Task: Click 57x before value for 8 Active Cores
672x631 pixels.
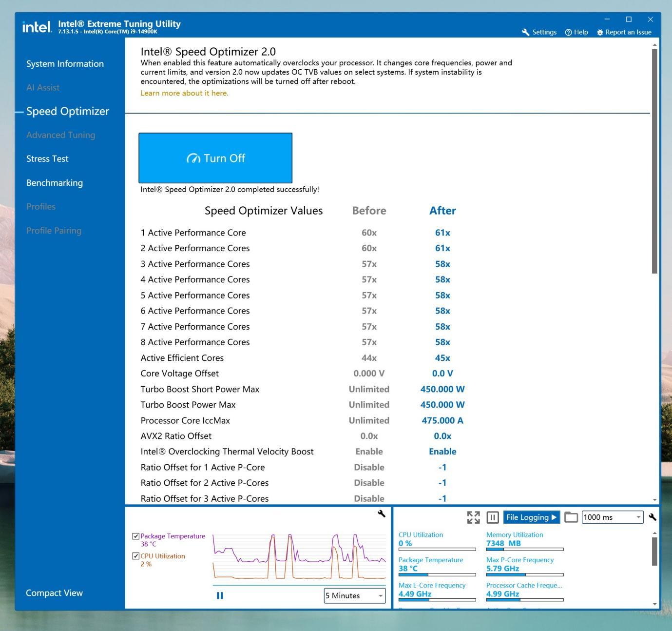Action: click(x=369, y=342)
